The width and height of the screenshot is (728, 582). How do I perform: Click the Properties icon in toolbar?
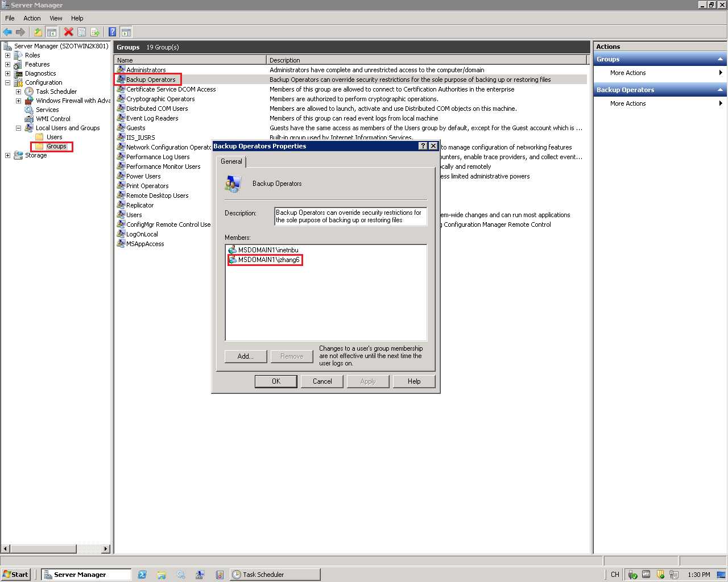[81, 32]
